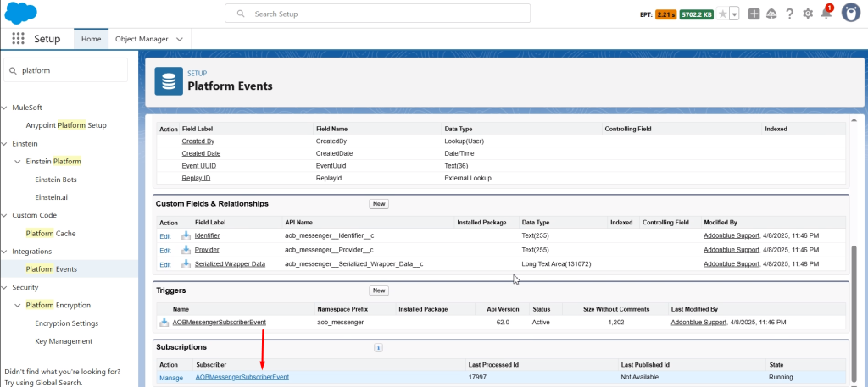Click the Platform Events header database icon

(x=169, y=81)
